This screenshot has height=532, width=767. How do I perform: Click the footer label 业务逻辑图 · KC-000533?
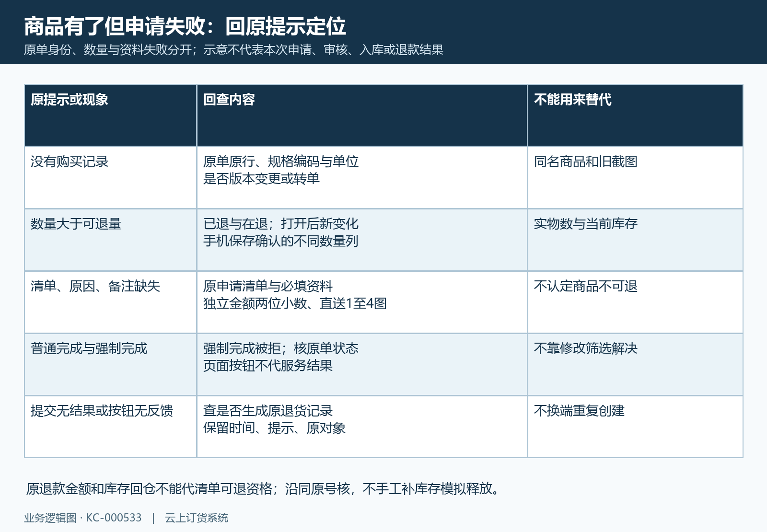83,518
